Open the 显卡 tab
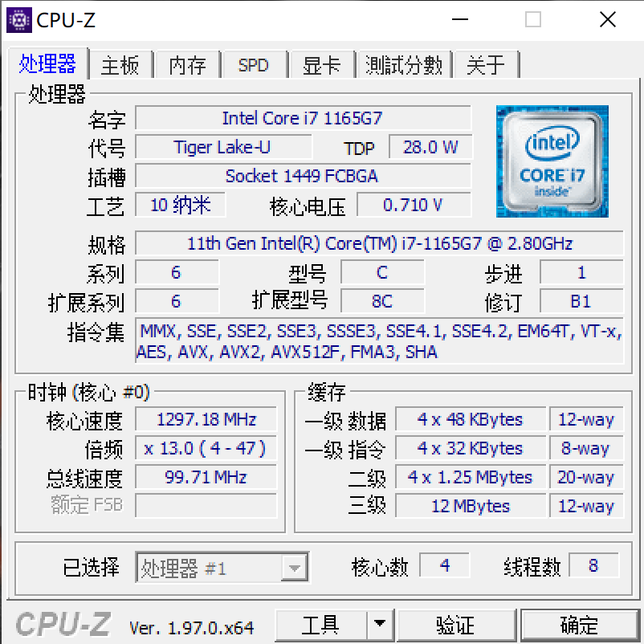Screen dimensions: 644x644 coord(321,65)
